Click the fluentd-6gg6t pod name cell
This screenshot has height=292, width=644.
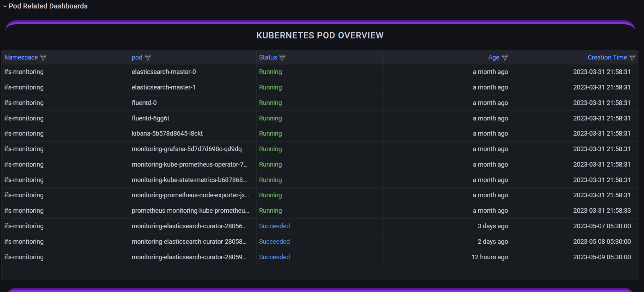[151, 118]
